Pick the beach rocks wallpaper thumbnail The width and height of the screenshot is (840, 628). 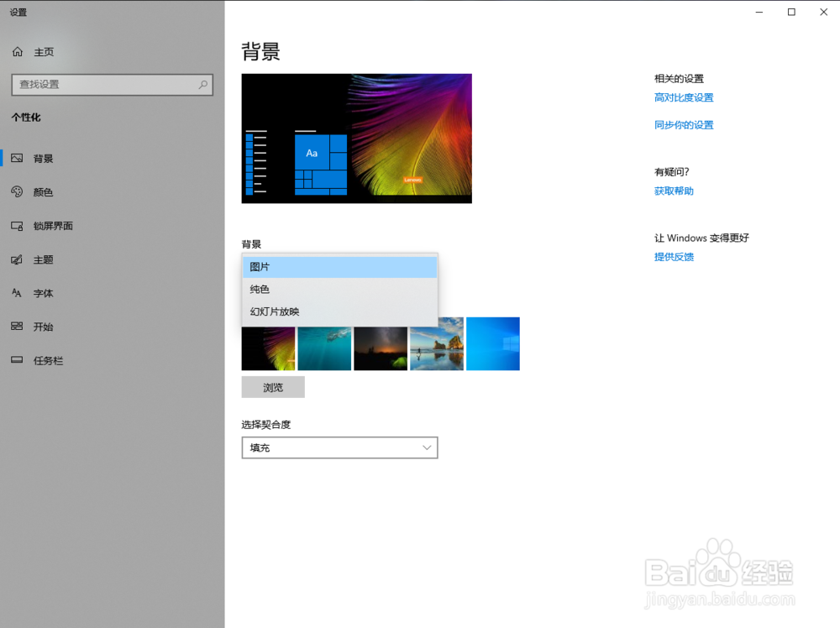(437, 343)
